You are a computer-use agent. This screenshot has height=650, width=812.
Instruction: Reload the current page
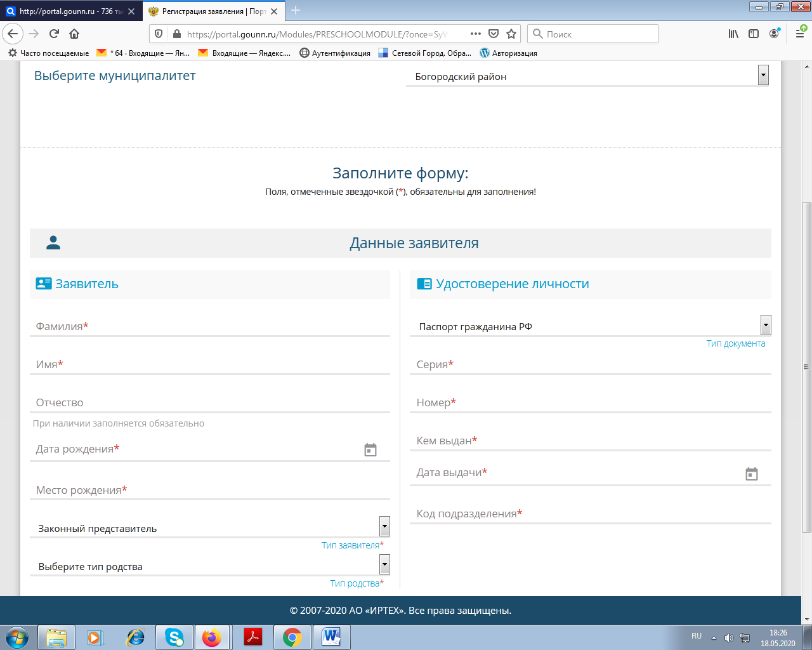coord(54,34)
